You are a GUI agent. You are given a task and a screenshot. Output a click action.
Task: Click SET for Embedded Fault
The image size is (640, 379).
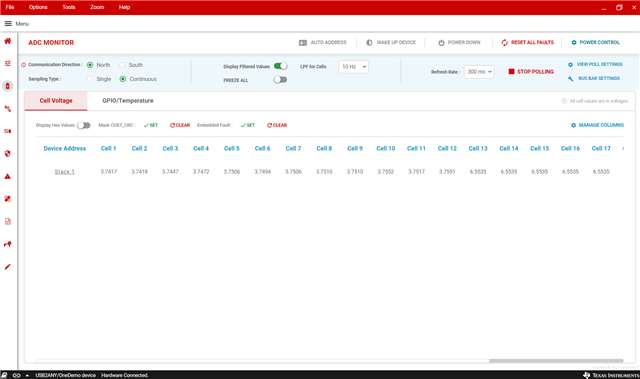248,125
